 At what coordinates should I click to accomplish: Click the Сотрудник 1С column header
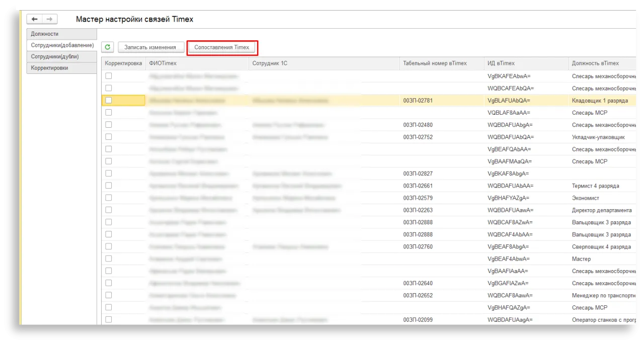(270, 63)
